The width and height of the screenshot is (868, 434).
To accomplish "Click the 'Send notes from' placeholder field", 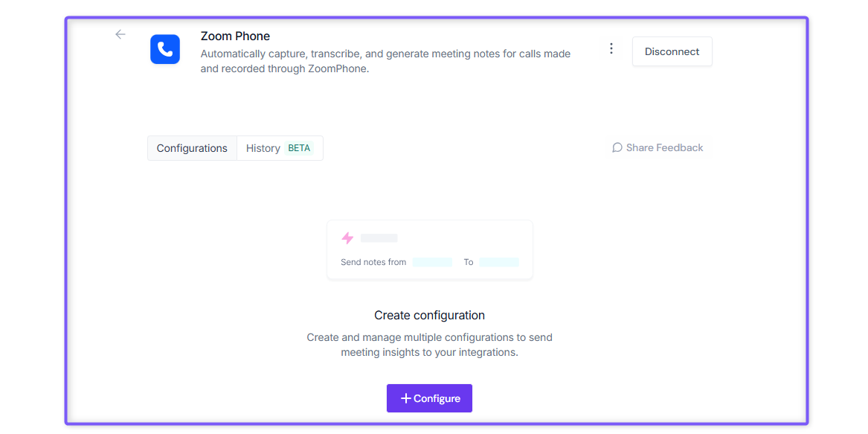I will point(432,262).
